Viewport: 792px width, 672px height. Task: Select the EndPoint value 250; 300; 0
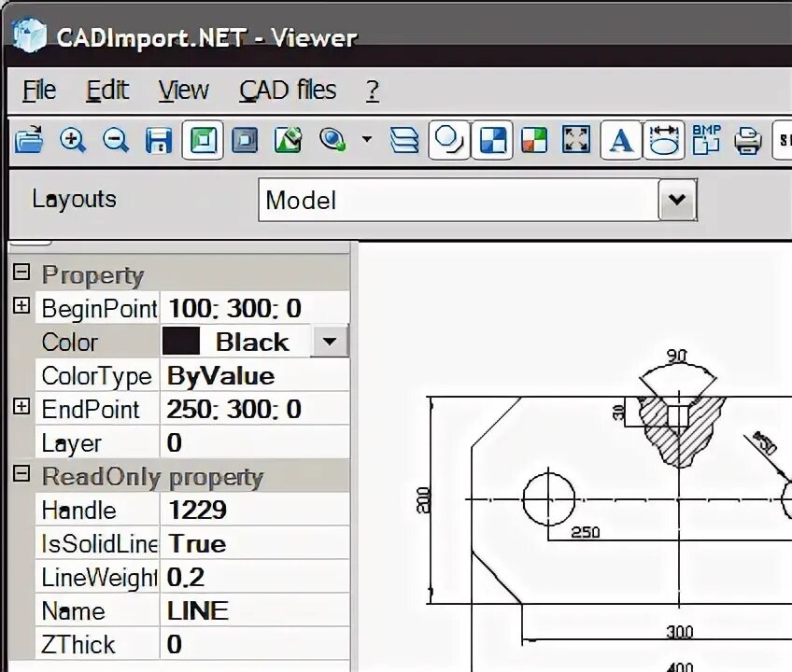(233, 410)
